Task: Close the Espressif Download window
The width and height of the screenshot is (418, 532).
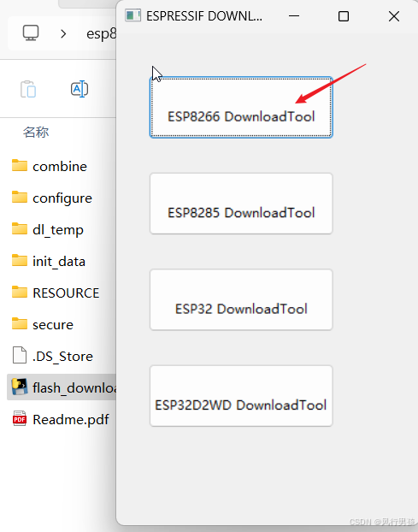Action: [x=394, y=16]
